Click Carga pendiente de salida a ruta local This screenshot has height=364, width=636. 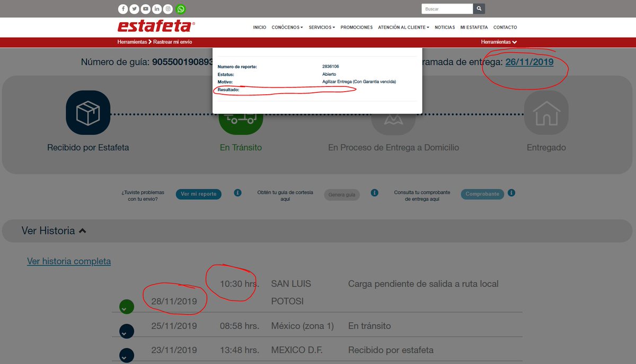tap(423, 284)
